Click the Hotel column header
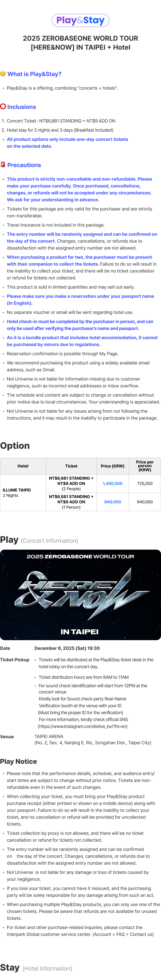Image resolution: width=161 pixels, height=980 pixels. 23,466
